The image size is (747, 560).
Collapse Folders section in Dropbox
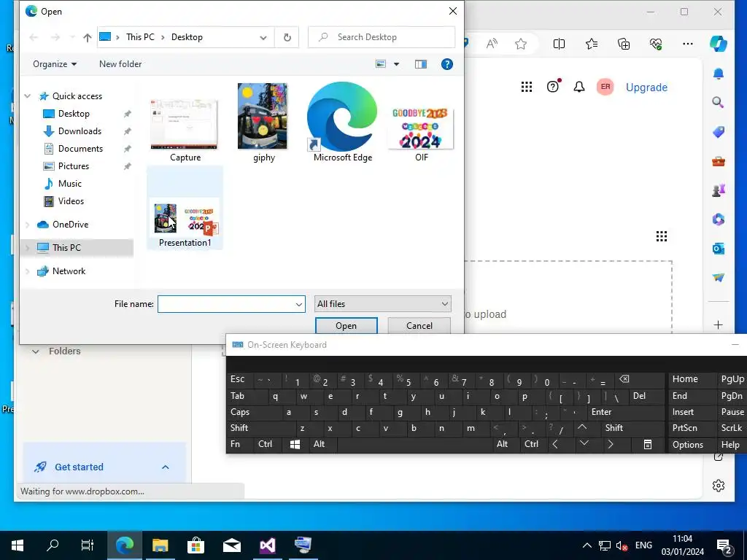coord(35,351)
